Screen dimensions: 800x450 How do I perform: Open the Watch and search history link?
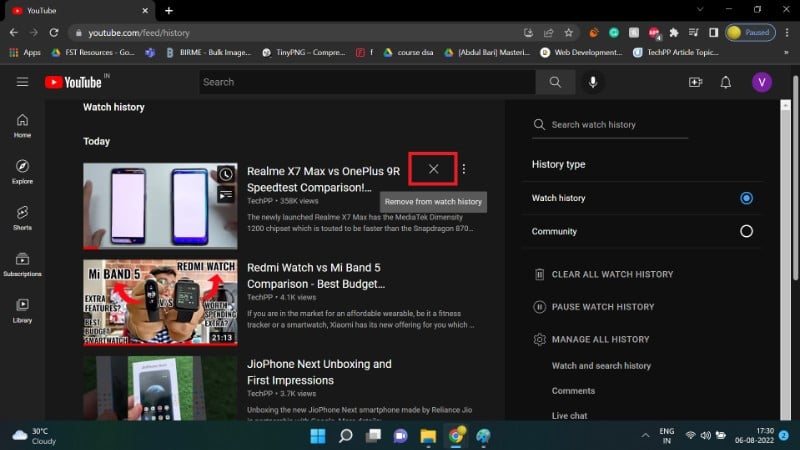(x=601, y=366)
